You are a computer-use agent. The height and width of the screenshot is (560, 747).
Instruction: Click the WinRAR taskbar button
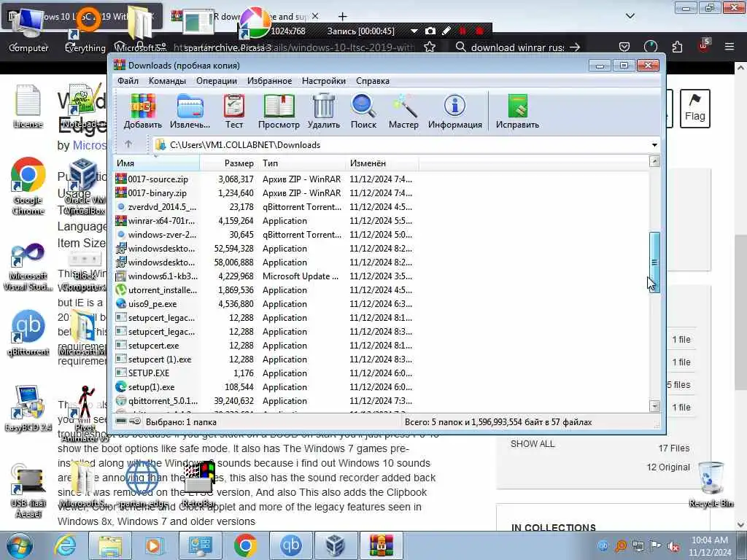379,545
